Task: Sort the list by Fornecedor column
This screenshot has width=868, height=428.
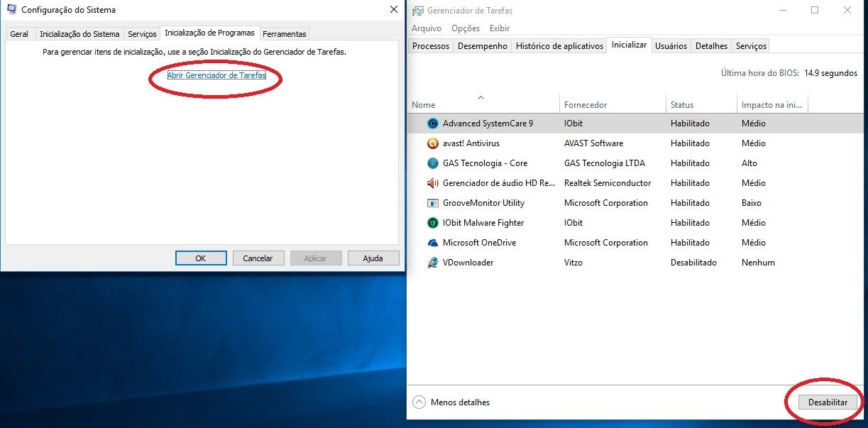Action: click(x=586, y=104)
